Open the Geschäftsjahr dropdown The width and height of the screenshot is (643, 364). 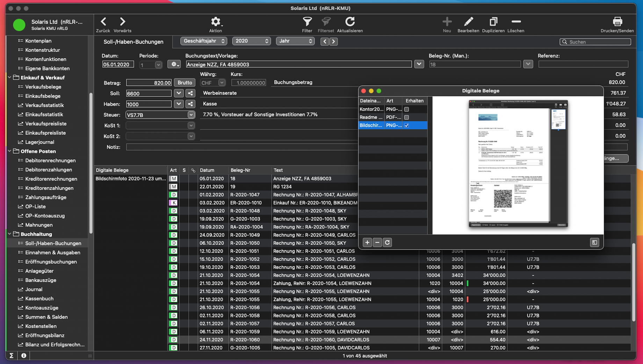click(204, 41)
